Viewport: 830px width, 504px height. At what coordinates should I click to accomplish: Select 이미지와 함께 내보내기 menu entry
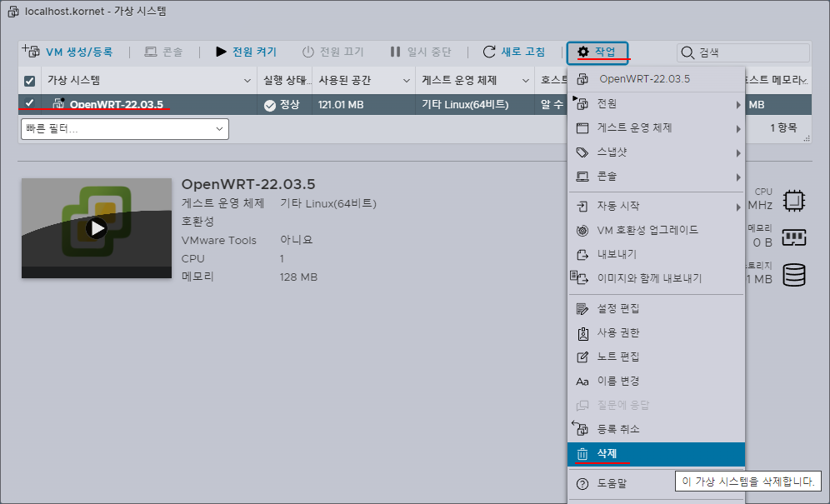coord(656,278)
